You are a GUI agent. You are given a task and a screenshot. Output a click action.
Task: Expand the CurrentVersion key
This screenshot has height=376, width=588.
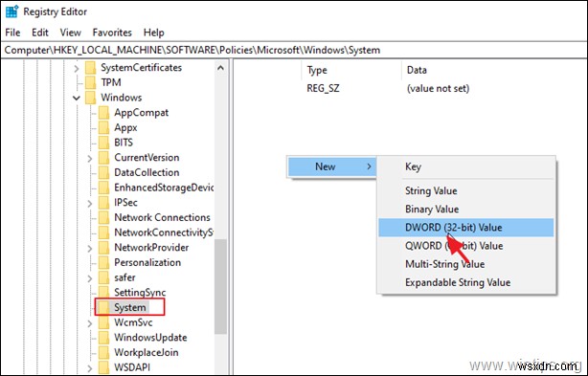(90, 158)
